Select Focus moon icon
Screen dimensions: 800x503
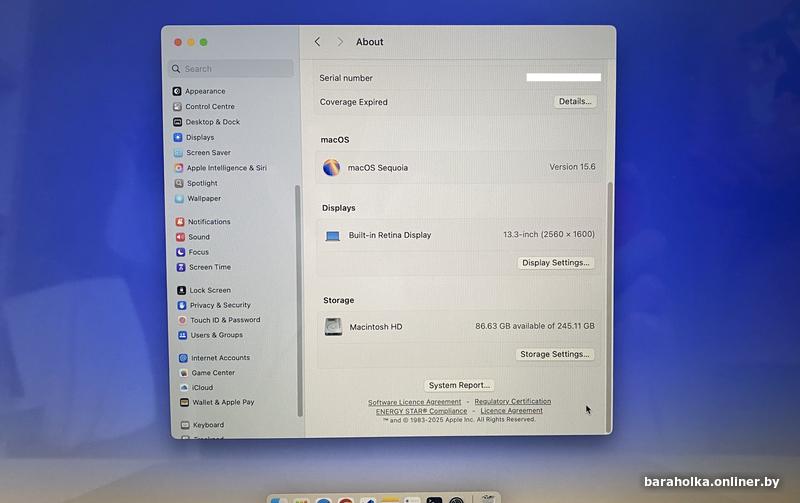pyautogui.click(x=181, y=252)
